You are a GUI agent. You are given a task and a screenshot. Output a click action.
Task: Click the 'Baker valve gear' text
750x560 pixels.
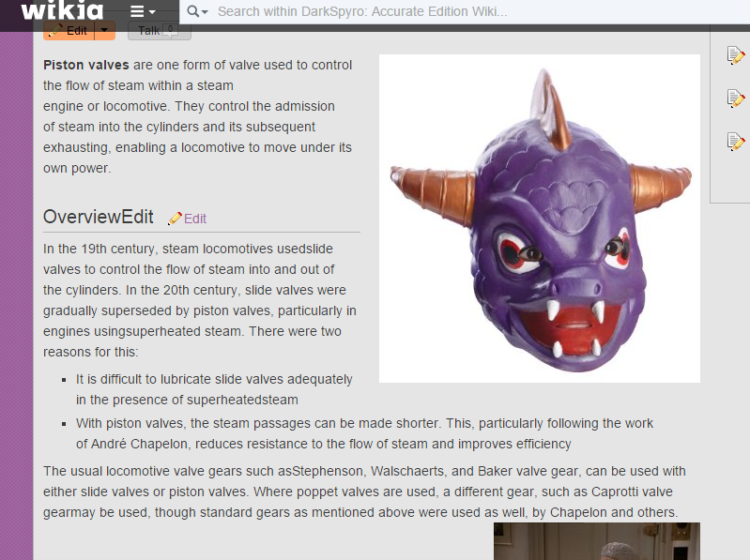pos(528,471)
